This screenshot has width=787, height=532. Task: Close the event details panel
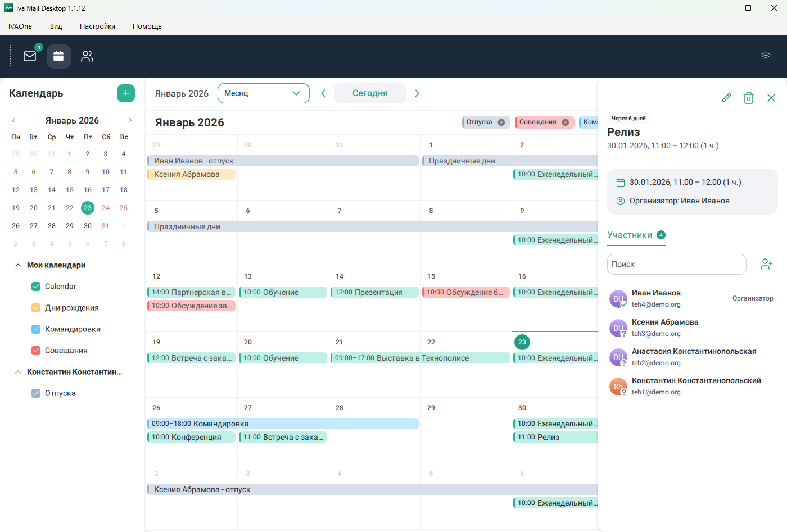(771, 98)
